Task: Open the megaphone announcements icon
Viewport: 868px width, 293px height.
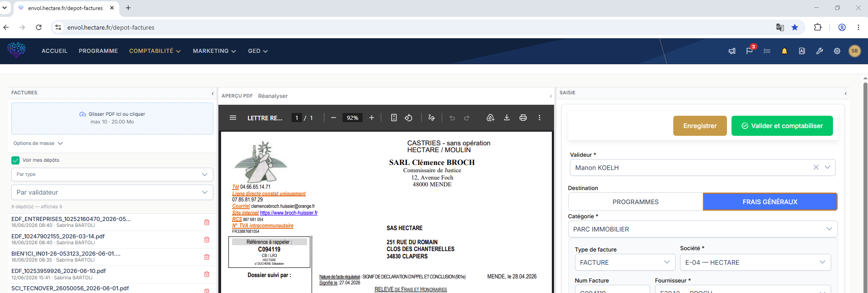Action: [x=732, y=51]
